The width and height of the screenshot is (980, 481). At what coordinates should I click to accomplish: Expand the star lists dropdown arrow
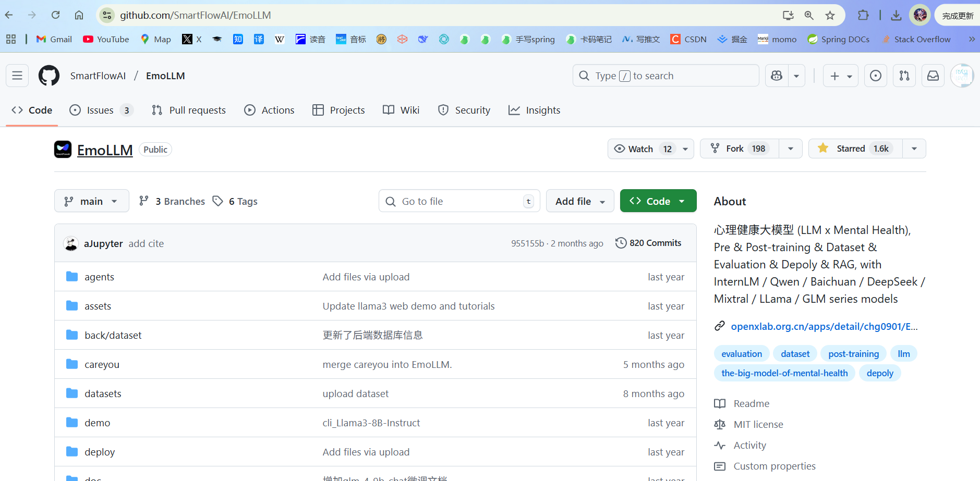[x=914, y=149]
